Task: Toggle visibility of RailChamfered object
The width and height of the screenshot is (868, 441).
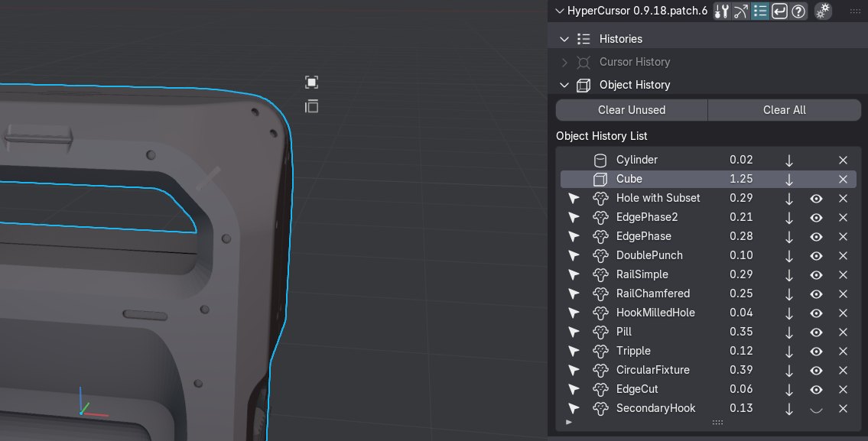Action: click(x=816, y=293)
